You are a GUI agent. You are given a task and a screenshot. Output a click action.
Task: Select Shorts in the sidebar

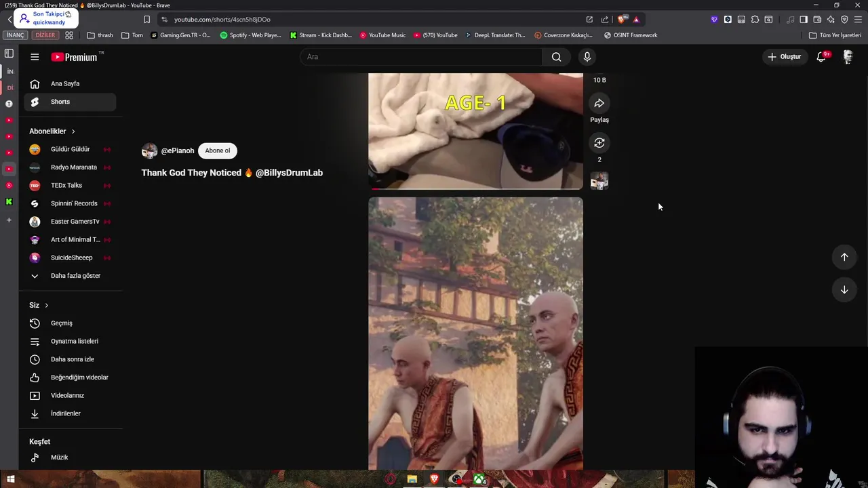[x=70, y=102]
